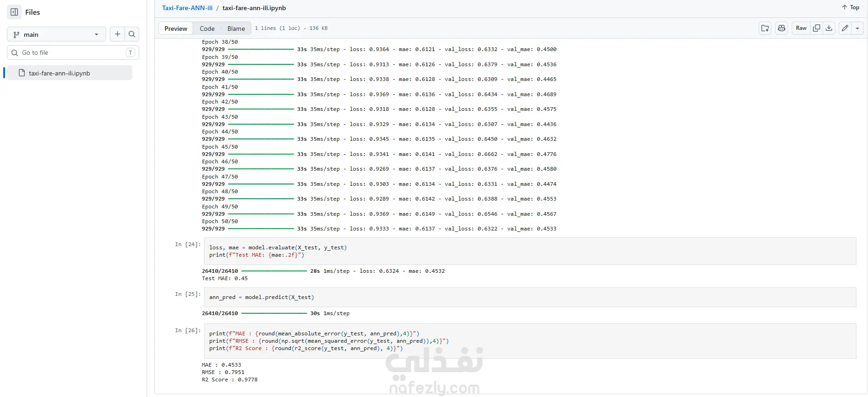The image size is (868, 397).
Task: Download the raw file icon
Action: 829,28
